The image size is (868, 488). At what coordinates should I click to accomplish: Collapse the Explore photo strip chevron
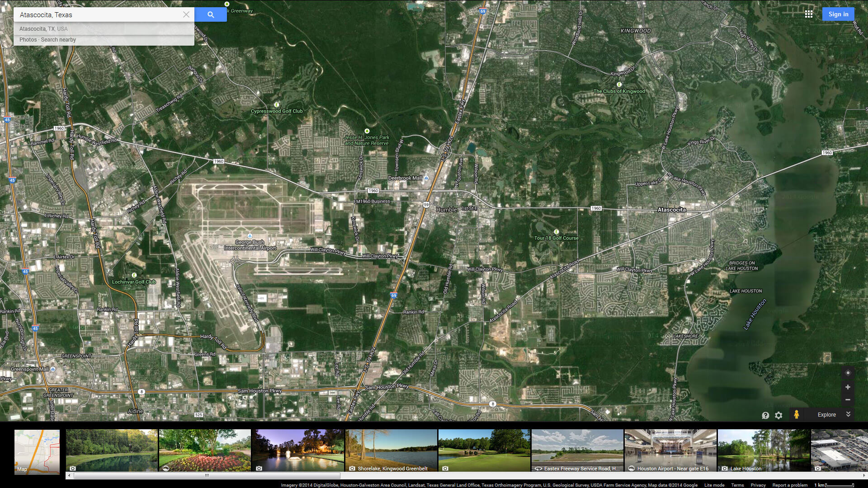[848, 414]
